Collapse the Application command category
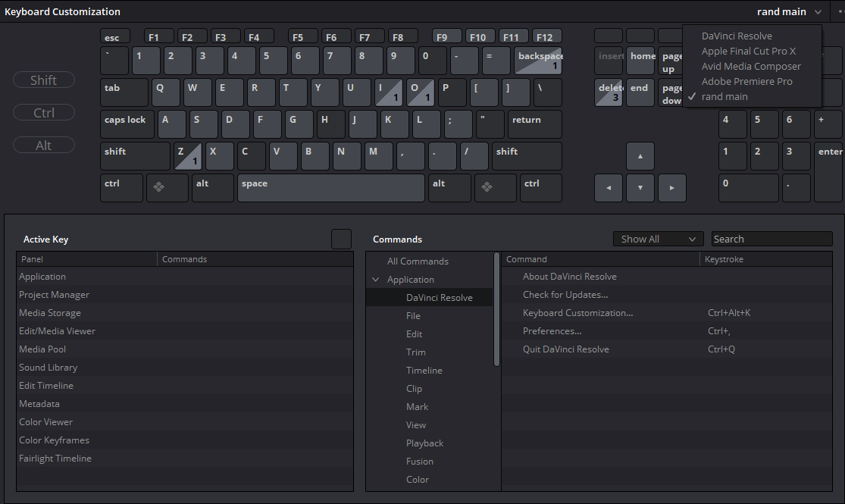 coord(376,279)
